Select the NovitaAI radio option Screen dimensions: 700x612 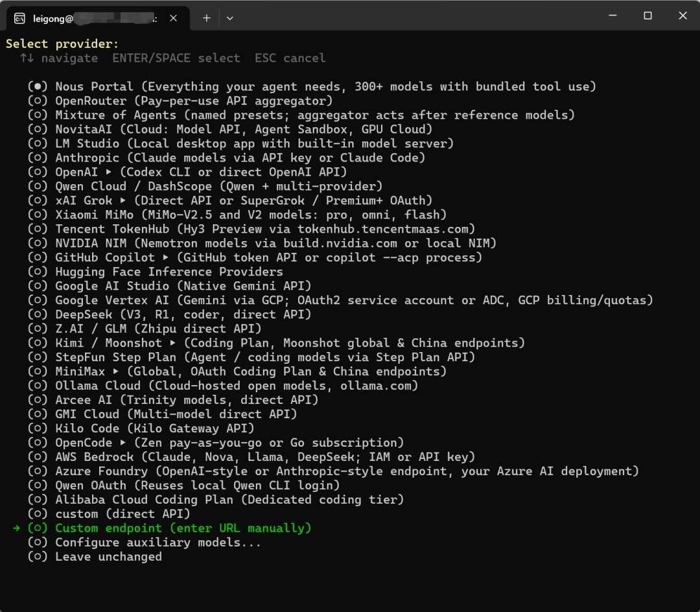pos(38,130)
